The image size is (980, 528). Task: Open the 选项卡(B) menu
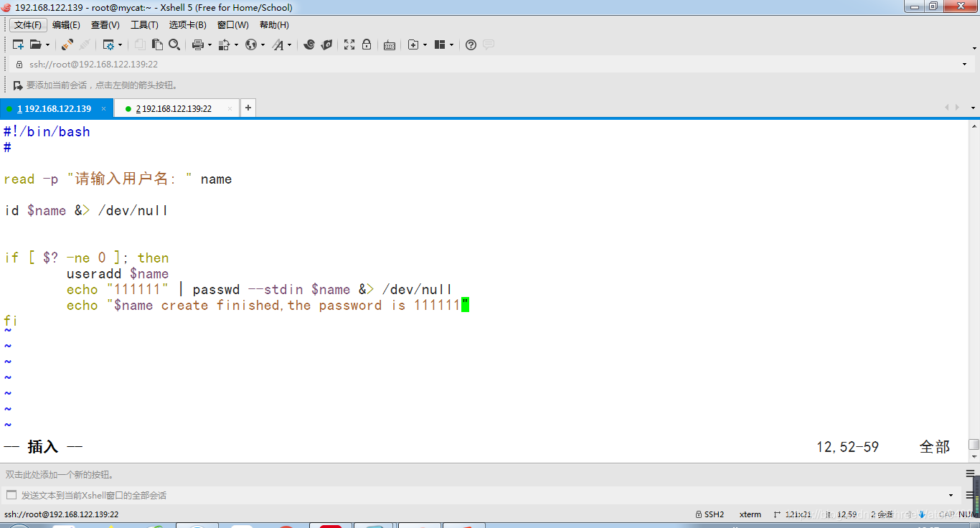point(188,25)
